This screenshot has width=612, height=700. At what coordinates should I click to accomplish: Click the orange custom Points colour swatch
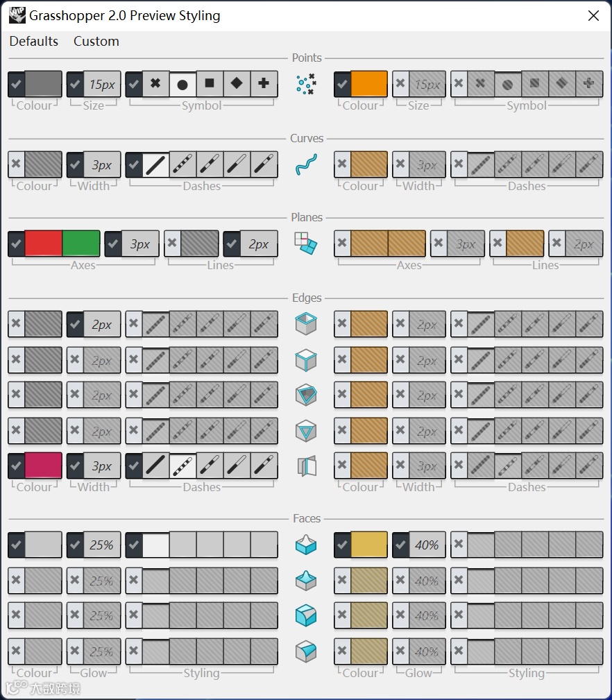tap(369, 83)
